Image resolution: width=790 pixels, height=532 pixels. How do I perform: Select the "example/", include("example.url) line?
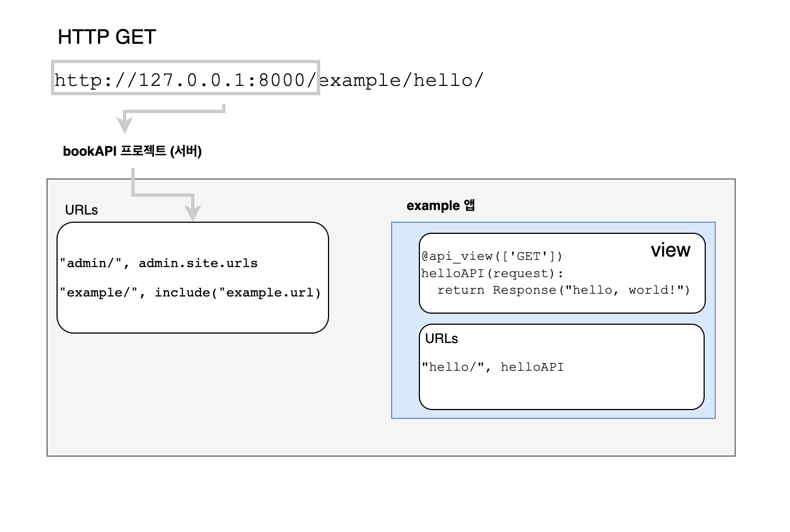(191, 293)
